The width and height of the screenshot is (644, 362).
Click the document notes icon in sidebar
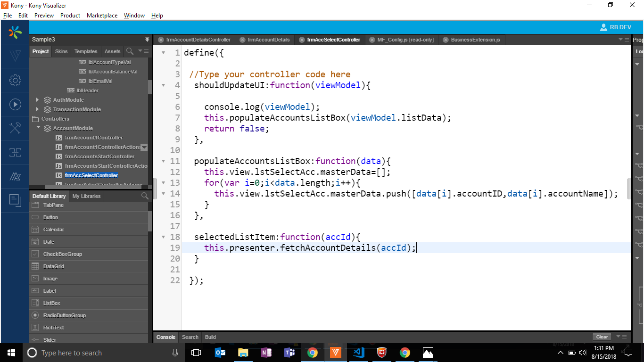pyautogui.click(x=15, y=200)
